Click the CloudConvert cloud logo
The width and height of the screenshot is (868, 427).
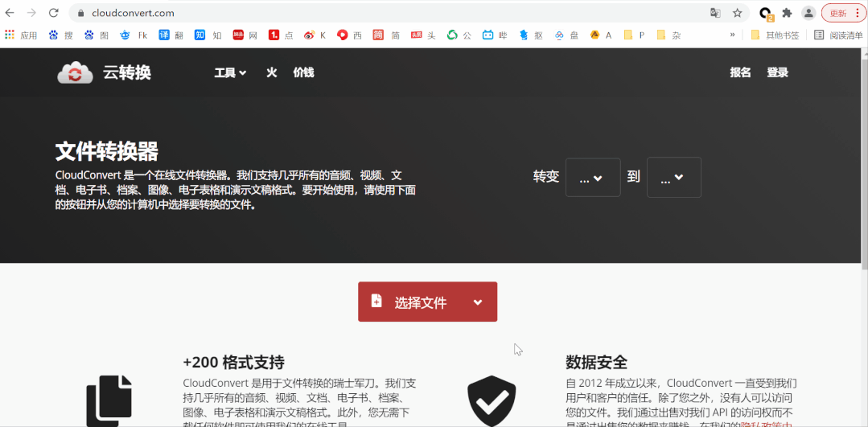(76, 72)
